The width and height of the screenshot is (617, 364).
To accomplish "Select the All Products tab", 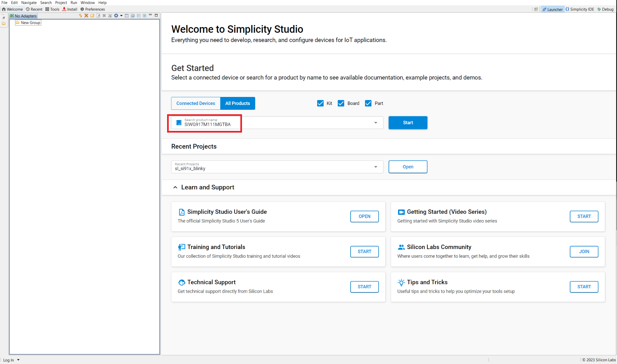I will pos(237,103).
